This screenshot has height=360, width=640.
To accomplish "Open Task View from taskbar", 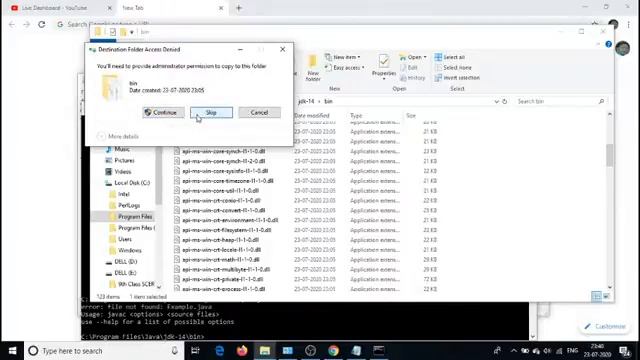I will click(196, 351).
